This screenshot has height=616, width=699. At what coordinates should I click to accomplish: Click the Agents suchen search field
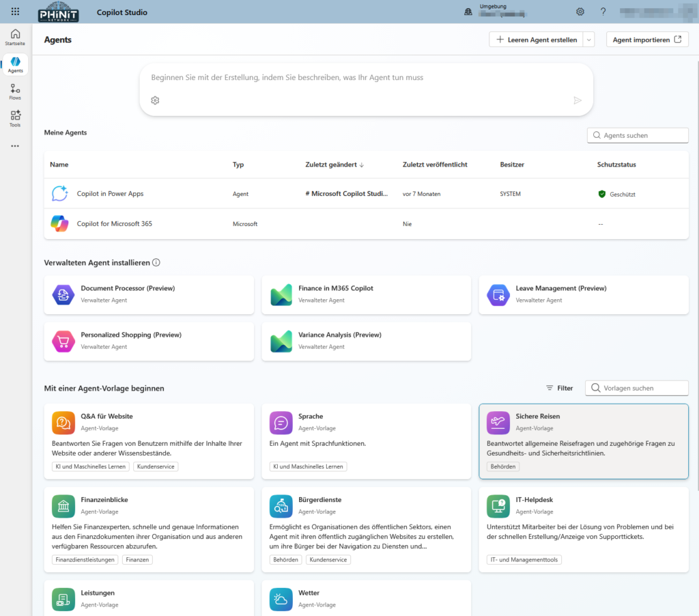[638, 135]
